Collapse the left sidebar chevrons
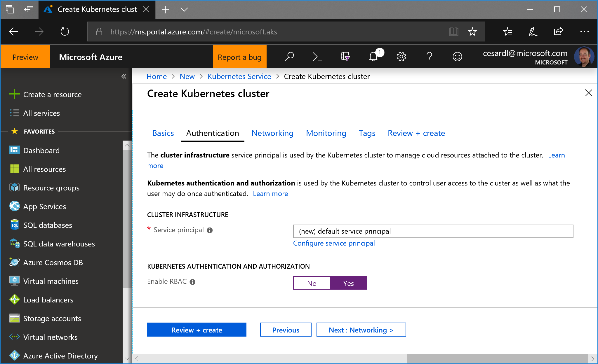 coord(124,76)
